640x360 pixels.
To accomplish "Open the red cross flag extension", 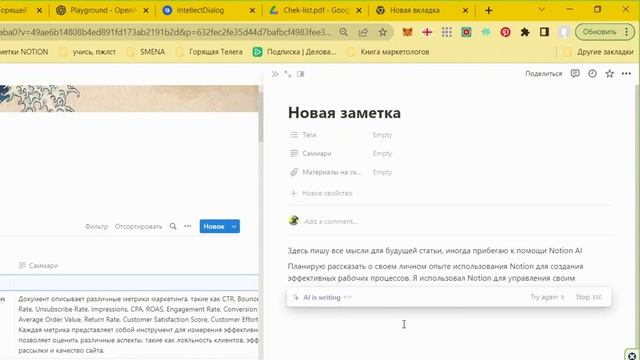I will pos(427,32).
